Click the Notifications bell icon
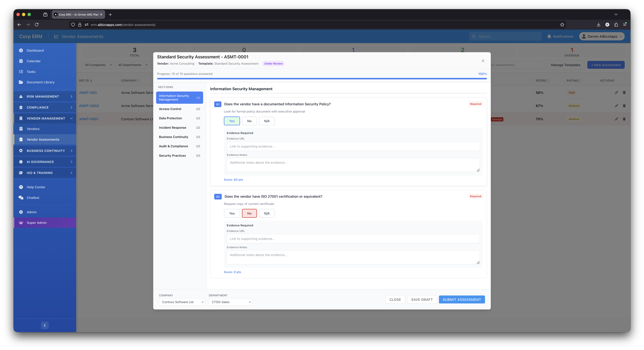Image resolution: width=644 pixels, height=350 pixels. [549, 37]
